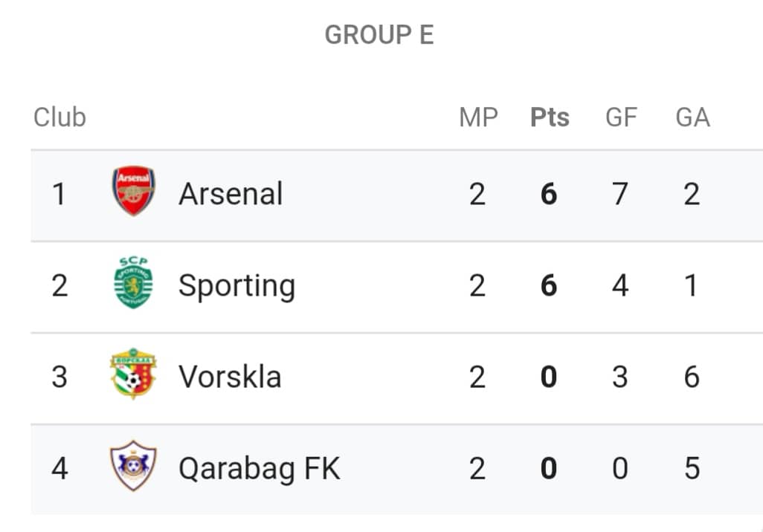The image size is (763, 532).
Task: Click the Sporting SCP crest icon
Action: (133, 282)
